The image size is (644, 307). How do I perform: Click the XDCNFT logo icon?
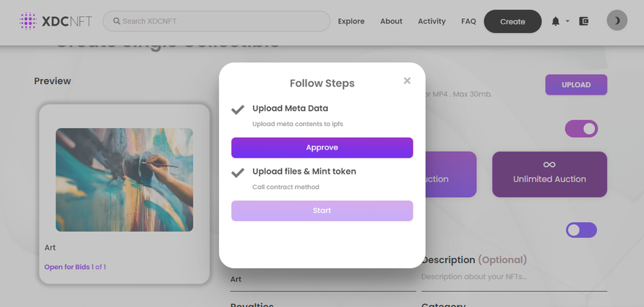[x=28, y=21]
